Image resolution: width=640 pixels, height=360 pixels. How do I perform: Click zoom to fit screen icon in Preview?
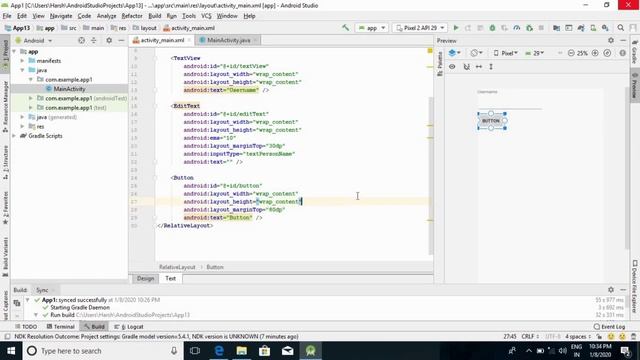tap(607, 53)
